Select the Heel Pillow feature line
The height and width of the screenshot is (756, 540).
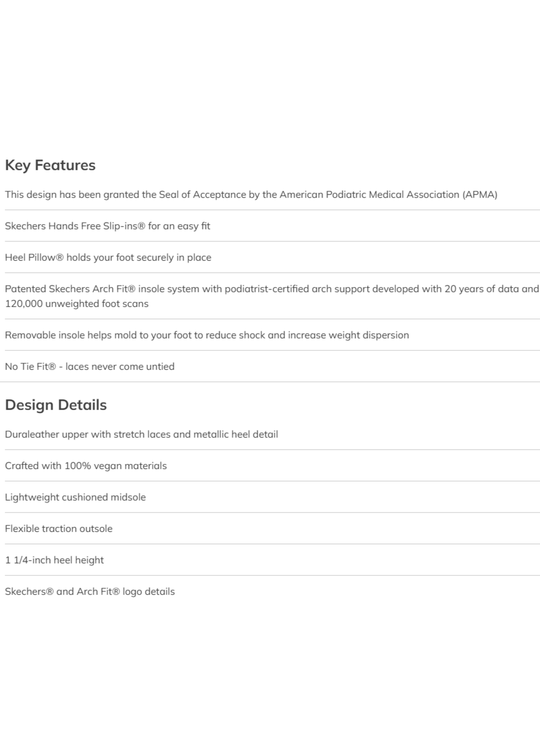108,257
